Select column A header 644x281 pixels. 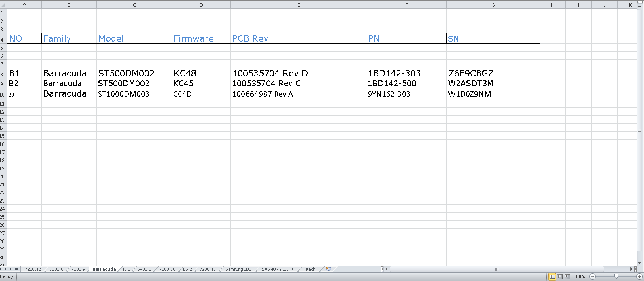point(24,5)
